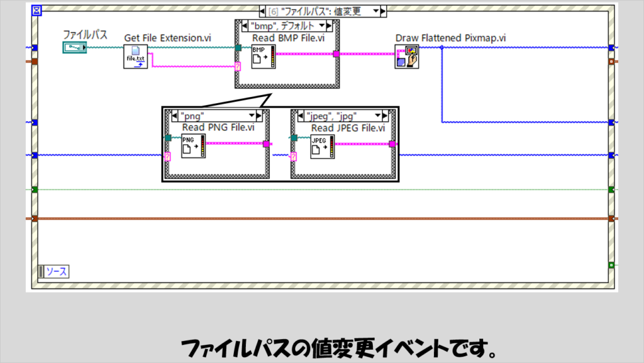Screen dimensions: 644x363
Task: Step to previous case before "png"
Action: (x=174, y=116)
